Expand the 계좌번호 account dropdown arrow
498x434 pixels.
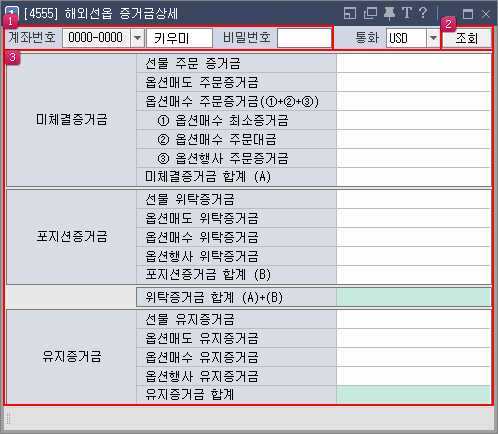(x=137, y=38)
